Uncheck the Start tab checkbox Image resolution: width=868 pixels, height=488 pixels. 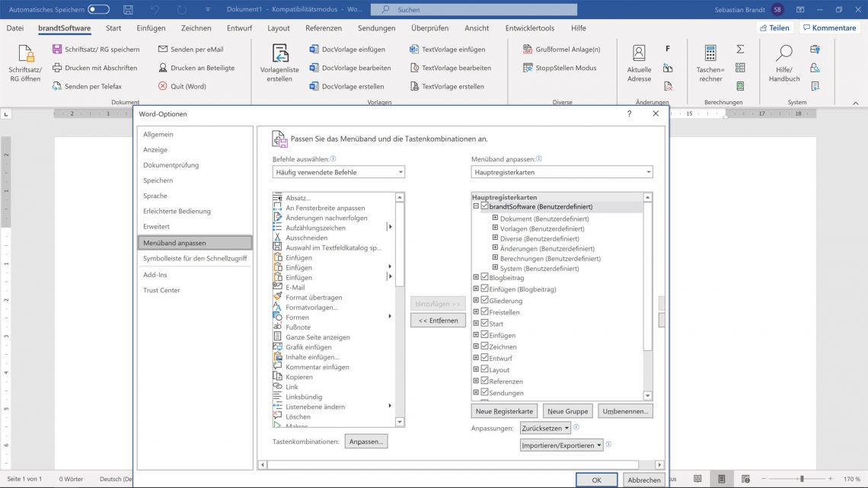coord(484,323)
